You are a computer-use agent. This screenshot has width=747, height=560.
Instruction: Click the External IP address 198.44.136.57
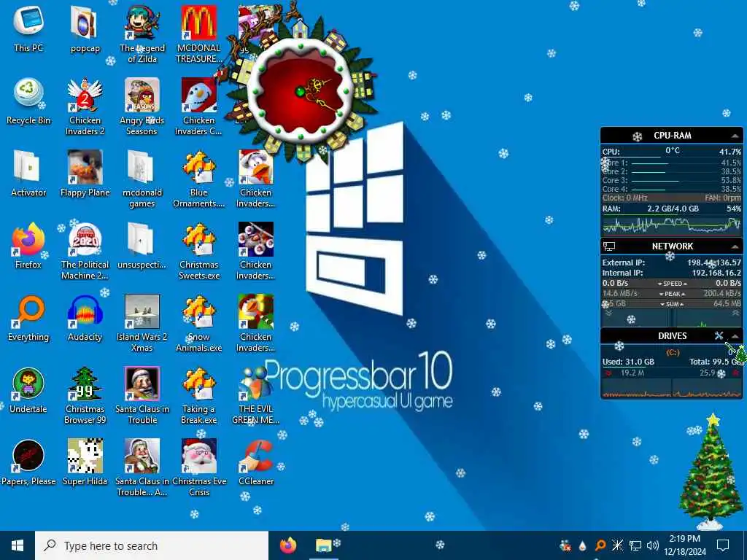(x=714, y=262)
